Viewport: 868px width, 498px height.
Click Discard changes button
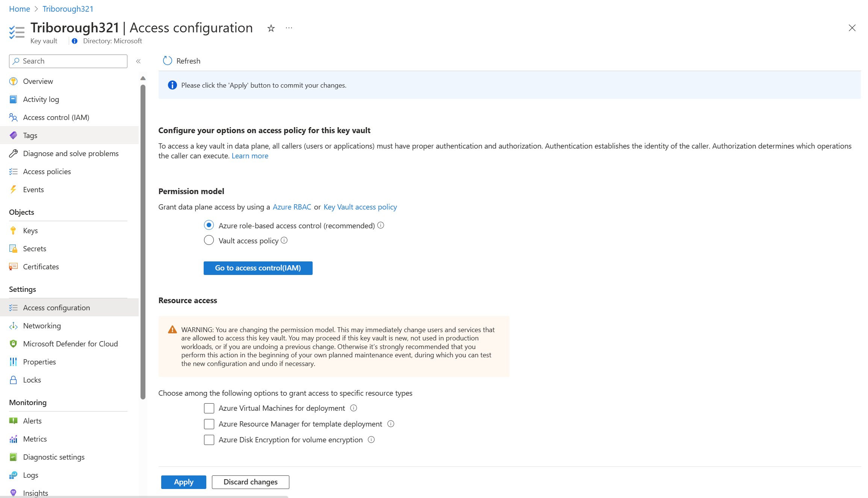pyautogui.click(x=250, y=481)
